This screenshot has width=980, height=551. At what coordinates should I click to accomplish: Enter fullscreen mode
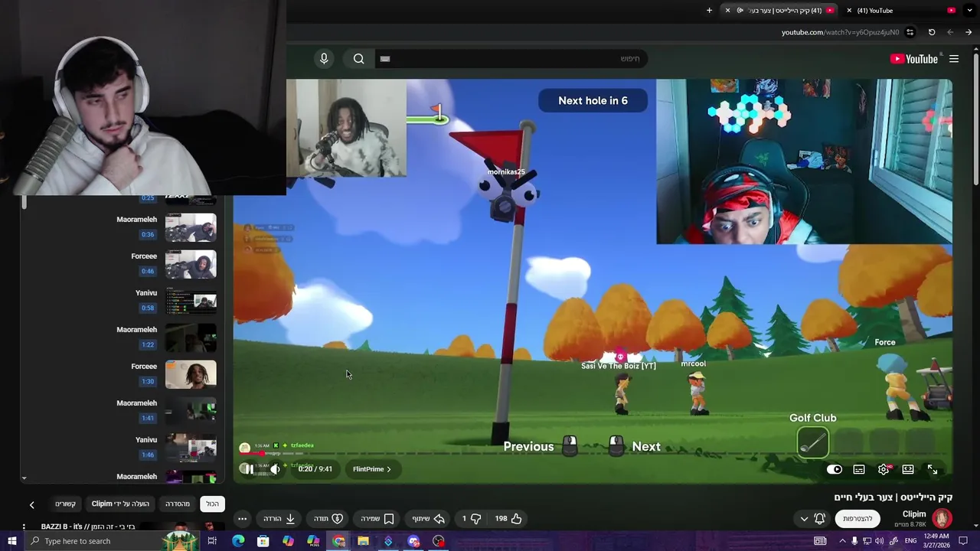(x=933, y=469)
